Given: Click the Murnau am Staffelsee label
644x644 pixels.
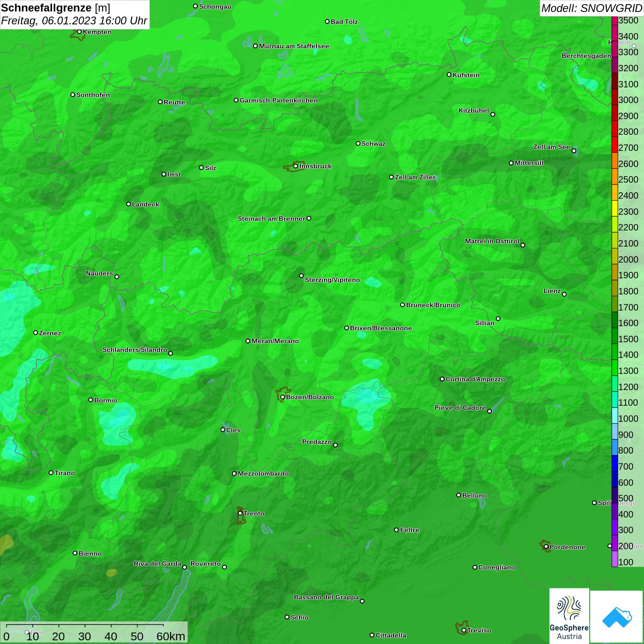Looking at the screenshot, I should pos(294,46).
